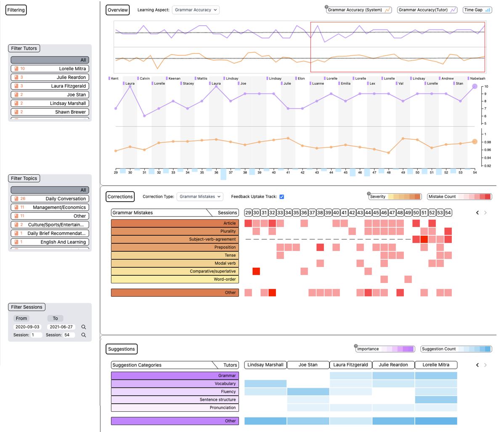Go to next sessions in the Corrections panel
Viewport: 504px width, 432px height.
(x=485, y=213)
